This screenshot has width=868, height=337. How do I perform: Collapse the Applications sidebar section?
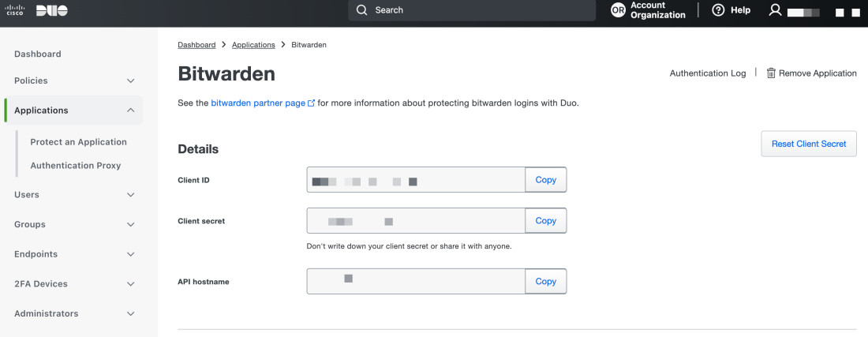[x=131, y=110]
